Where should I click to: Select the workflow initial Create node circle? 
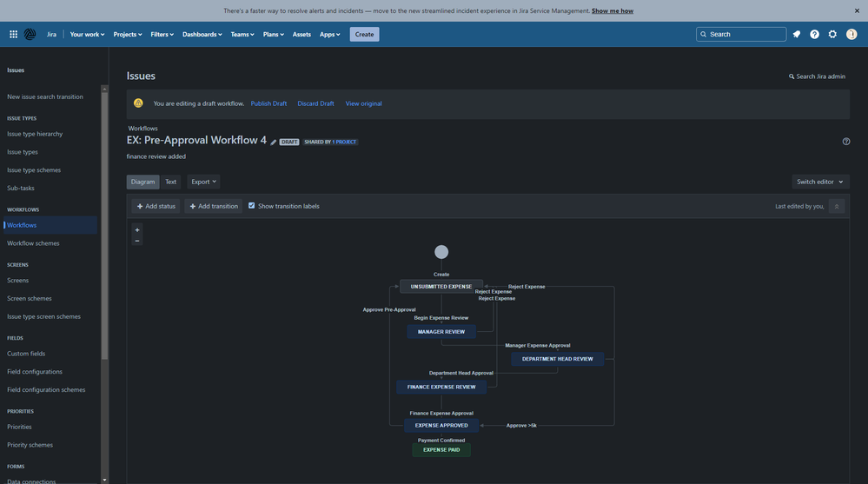tap(441, 252)
